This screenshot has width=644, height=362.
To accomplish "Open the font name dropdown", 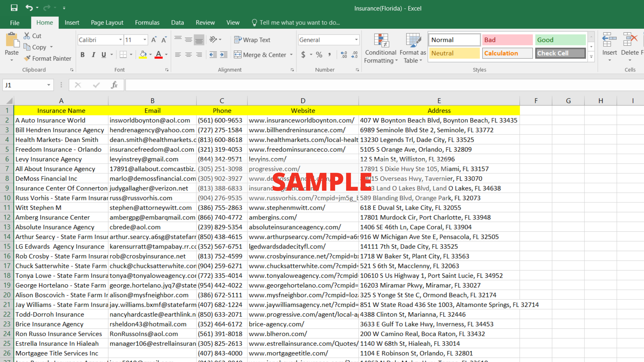I will 120,40.
